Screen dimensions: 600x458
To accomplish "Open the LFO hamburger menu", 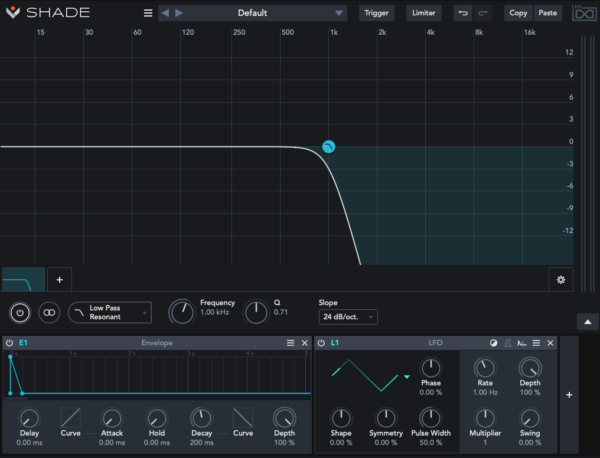I will pyautogui.click(x=536, y=343).
